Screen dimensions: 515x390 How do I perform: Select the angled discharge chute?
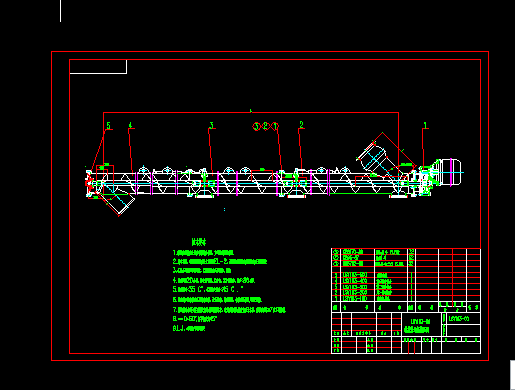coord(117,200)
